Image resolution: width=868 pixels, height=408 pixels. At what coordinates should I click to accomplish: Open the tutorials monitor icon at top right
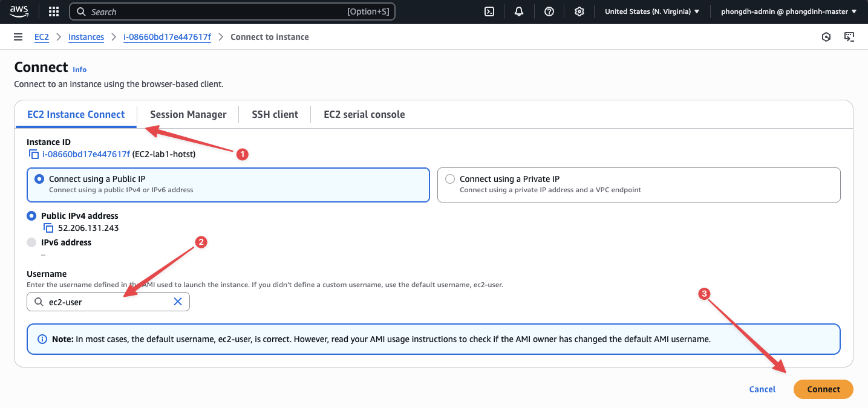[x=849, y=37]
